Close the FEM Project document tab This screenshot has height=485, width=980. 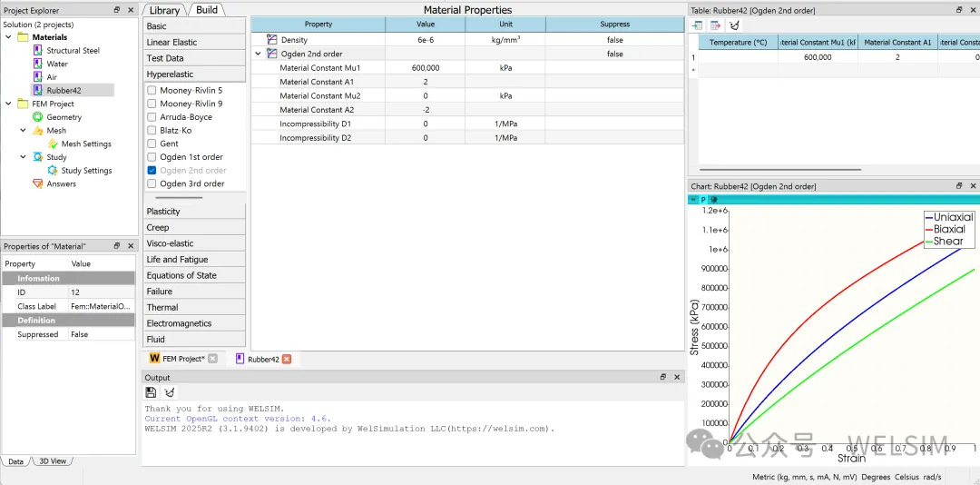pos(212,359)
